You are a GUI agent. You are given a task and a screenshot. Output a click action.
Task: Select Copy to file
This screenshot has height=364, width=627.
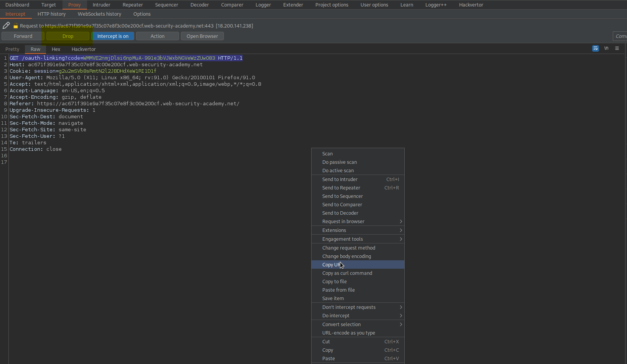click(x=358, y=281)
